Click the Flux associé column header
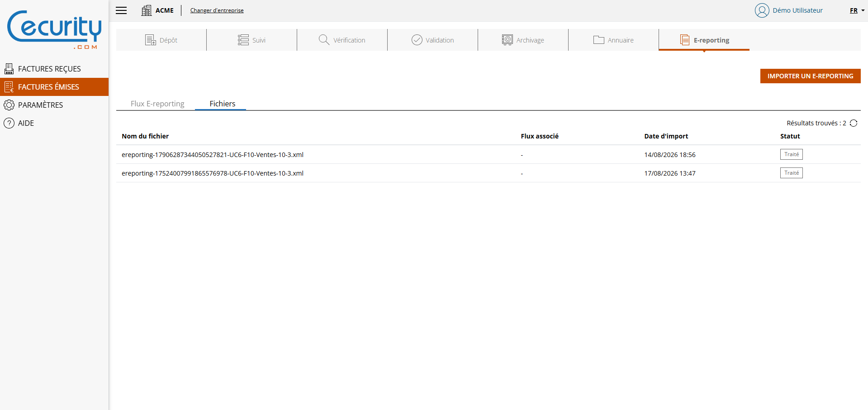 [x=540, y=136]
